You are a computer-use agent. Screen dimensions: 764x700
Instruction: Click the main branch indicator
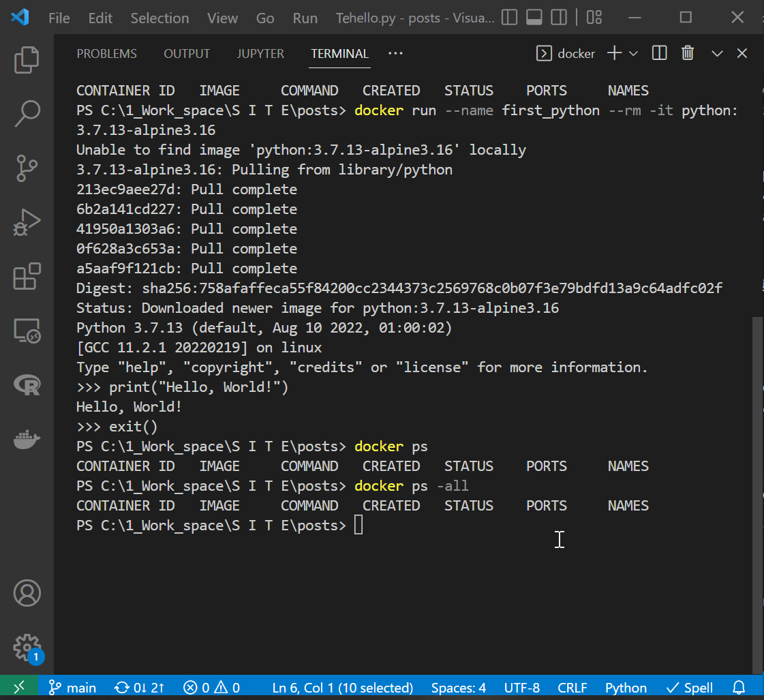click(73, 687)
